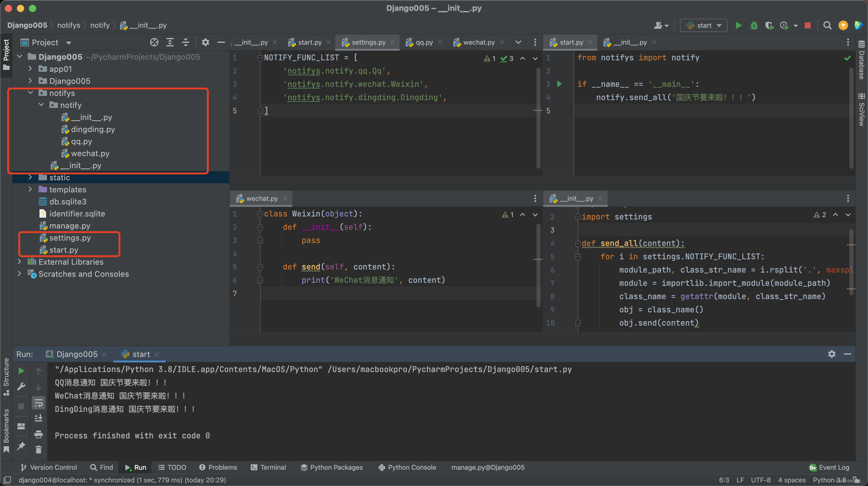The image size is (868, 486).
Task: Select the Django005 tab in Run panel
Action: pos(76,354)
